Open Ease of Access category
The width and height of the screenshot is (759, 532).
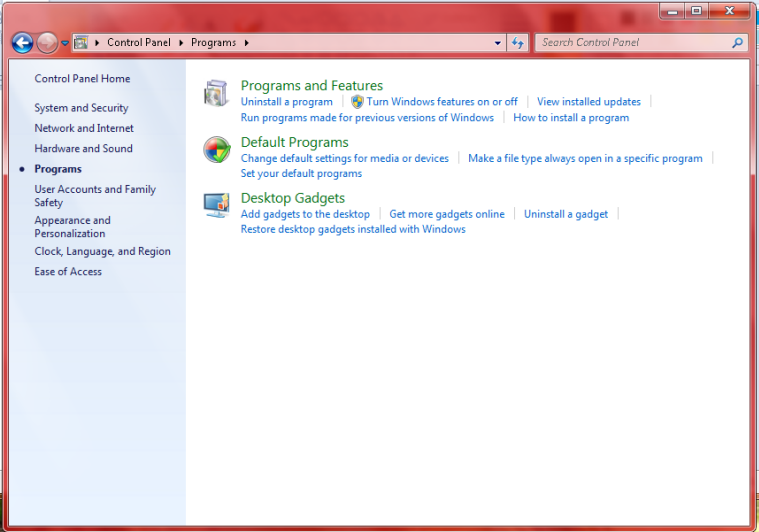[68, 272]
